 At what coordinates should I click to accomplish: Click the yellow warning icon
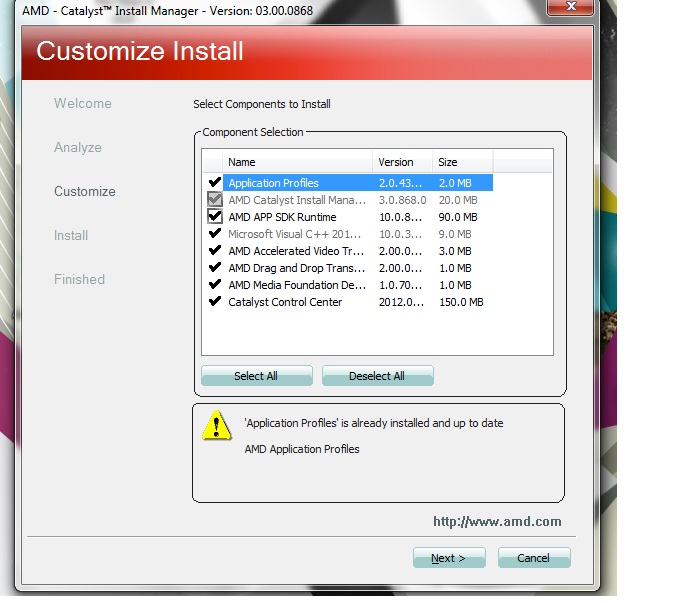(217, 426)
